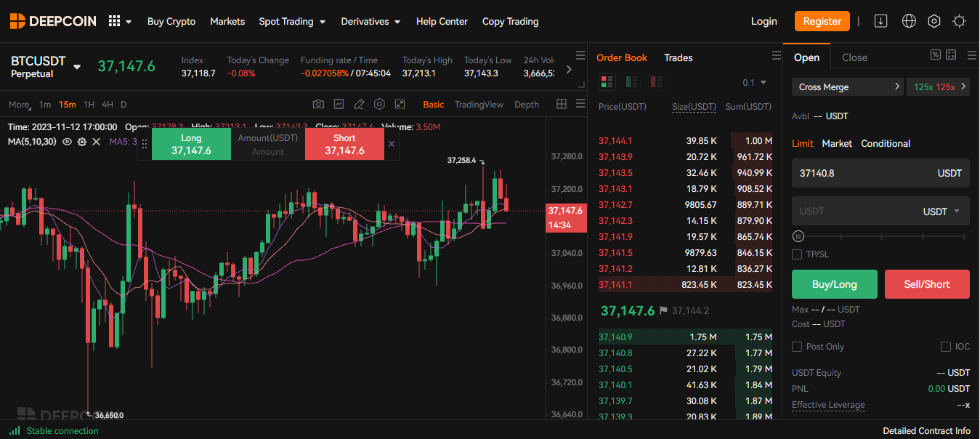Expand the BTCUSDT pair selector
The height and width of the screenshot is (439, 980).
[x=77, y=67]
